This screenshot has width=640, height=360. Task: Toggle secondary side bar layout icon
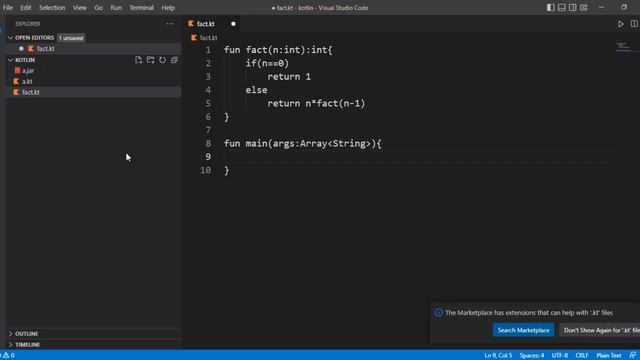click(x=573, y=7)
